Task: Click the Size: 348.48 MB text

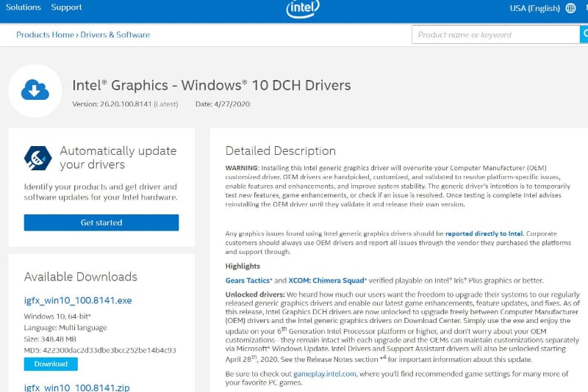Action: click(x=50, y=339)
